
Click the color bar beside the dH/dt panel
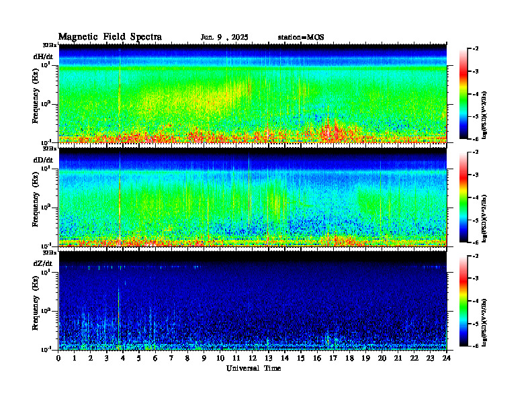point(463,93)
